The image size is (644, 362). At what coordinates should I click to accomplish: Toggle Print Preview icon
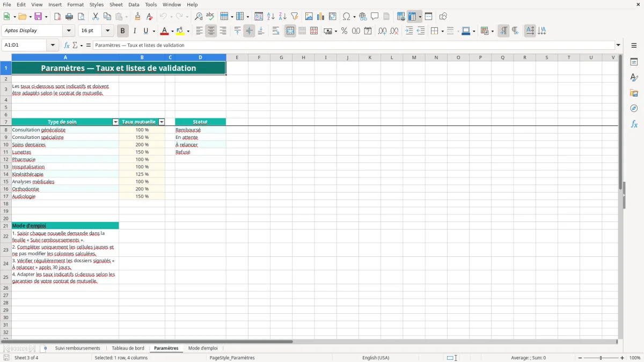(x=81, y=17)
